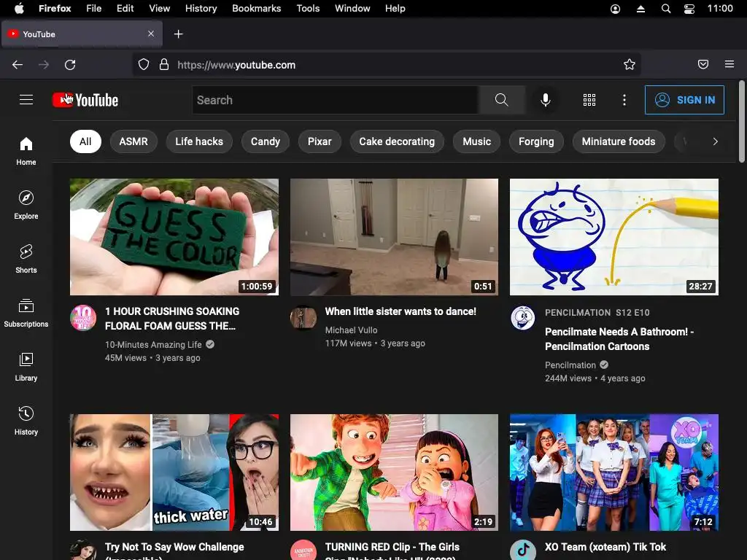Viewport: 747px width, 560px height.
Task: Open the thick water challenge thumbnail
Action: click(174, 472)
